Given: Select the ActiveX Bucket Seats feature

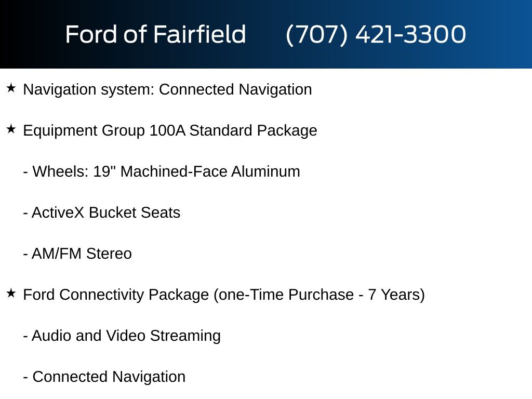Looking at the screenshot, I should click(106, 212).
